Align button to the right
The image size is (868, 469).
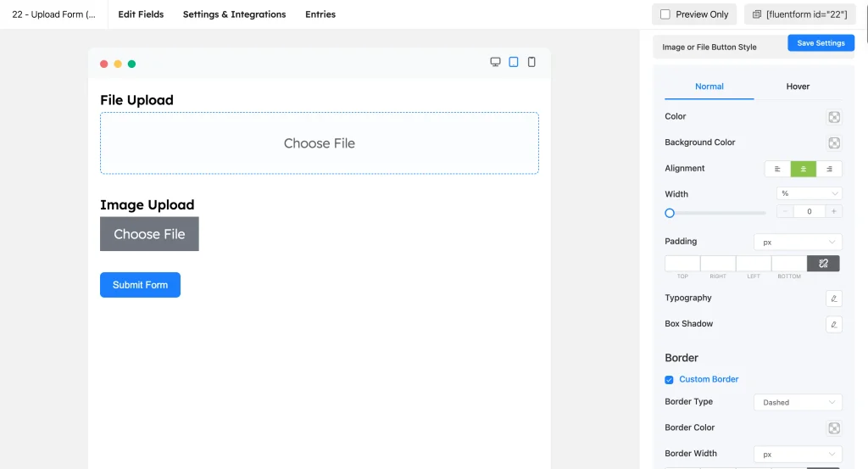(x=829, y=169)
